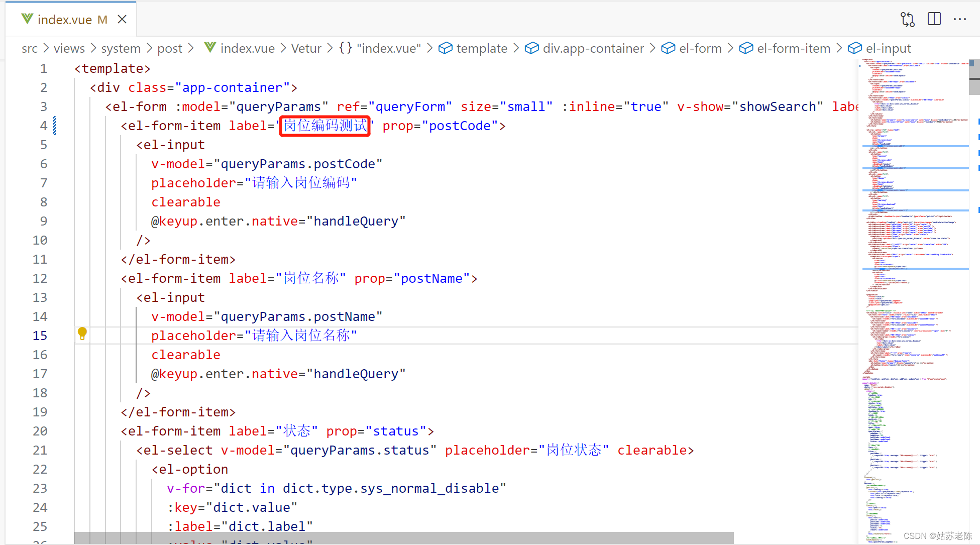Click the curly braces breadcrumb icon
Viewport: 980px width, 545px height.
tap(345, 48)
